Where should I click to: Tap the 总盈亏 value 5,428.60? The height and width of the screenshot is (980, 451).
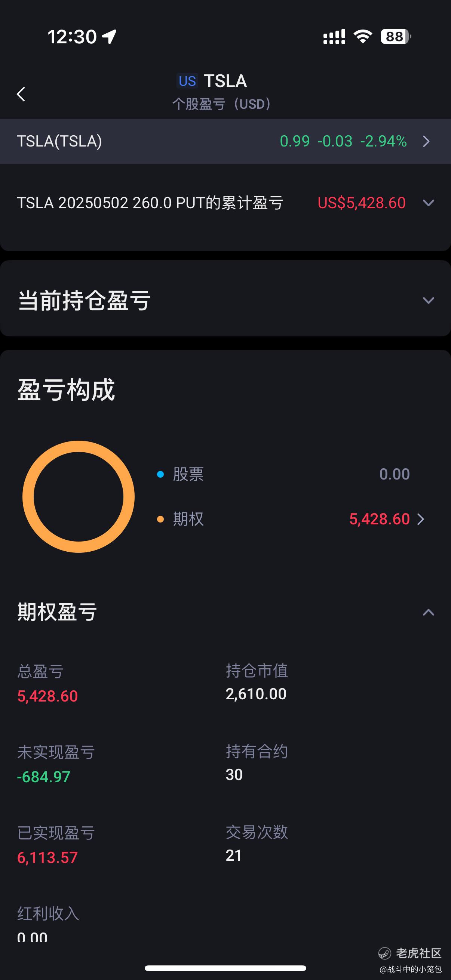[x=47, y=696]
